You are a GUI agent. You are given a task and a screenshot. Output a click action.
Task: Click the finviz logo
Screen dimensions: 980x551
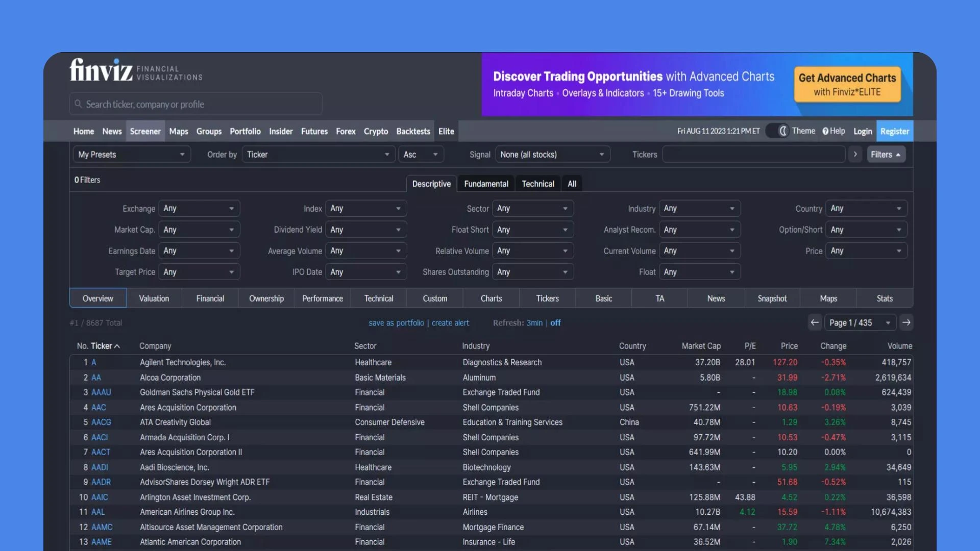click(101, 70)
